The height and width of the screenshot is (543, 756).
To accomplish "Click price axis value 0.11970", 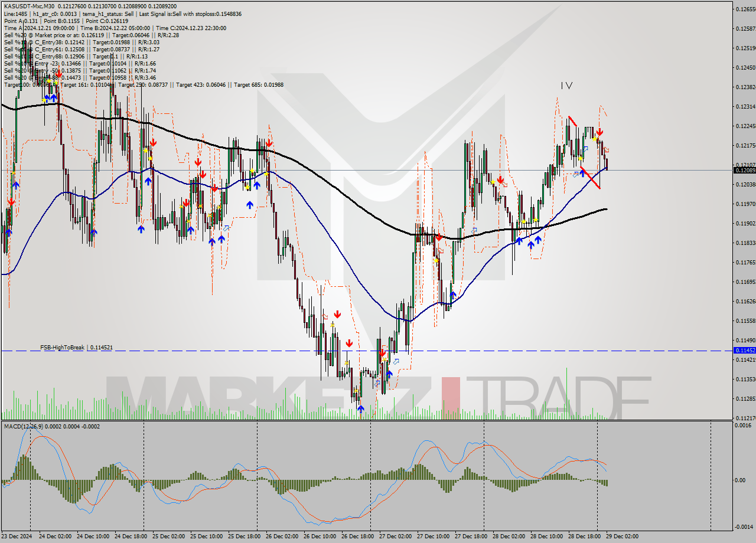I will click(x=745, y=204).
